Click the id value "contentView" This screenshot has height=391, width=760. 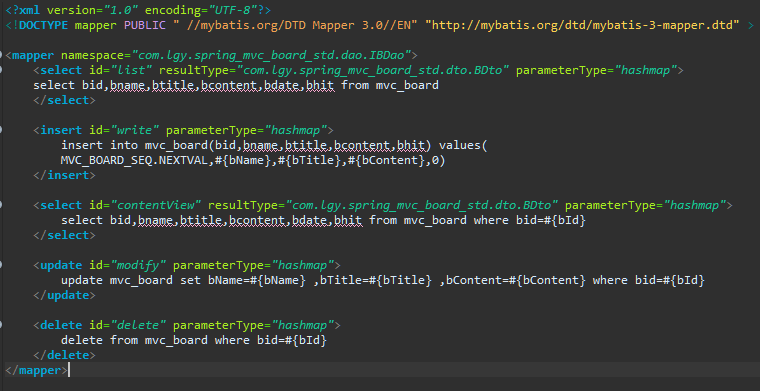tap(156, 205)
